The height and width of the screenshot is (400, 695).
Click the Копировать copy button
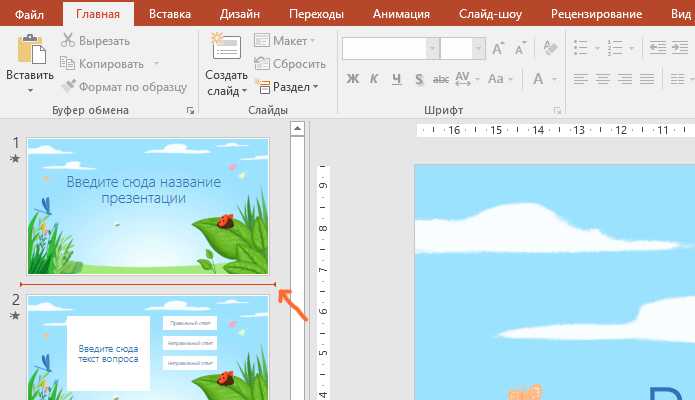click(x=109, y=64)
